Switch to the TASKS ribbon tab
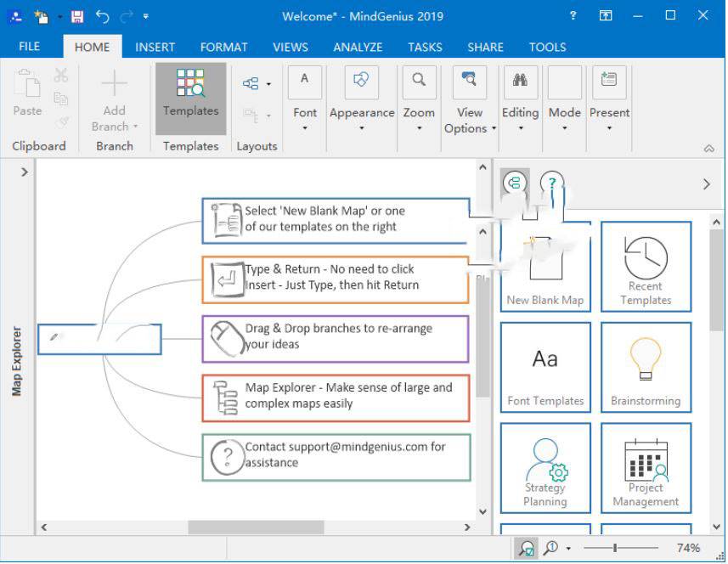Image resolution: width=728 pixels, height=564 pixels. pos(425,47)
